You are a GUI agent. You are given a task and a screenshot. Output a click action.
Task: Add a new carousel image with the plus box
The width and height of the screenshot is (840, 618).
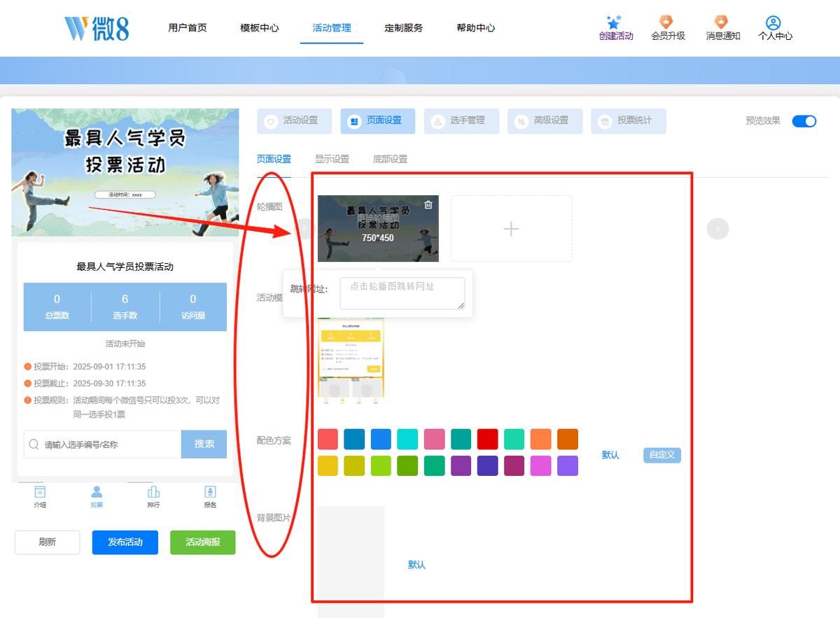(x=511, y=229)
